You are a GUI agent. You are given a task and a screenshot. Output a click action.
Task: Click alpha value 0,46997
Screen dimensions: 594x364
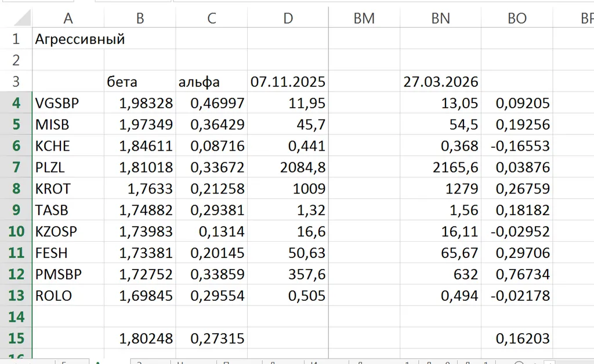coord(211,103)
